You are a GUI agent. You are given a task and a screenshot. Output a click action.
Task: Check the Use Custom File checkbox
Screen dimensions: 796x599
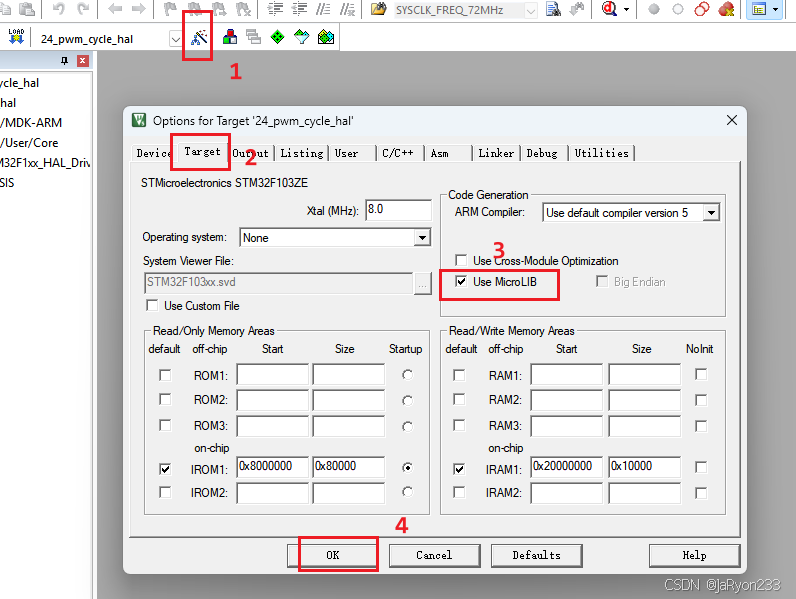[x=152, y=305]
